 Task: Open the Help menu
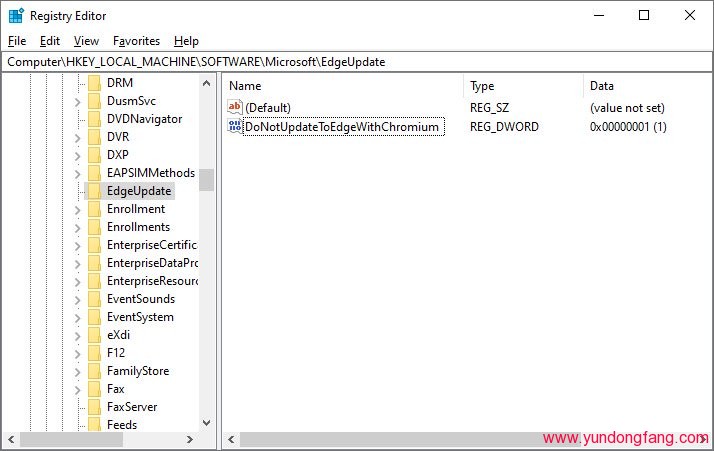click(186, 41)
